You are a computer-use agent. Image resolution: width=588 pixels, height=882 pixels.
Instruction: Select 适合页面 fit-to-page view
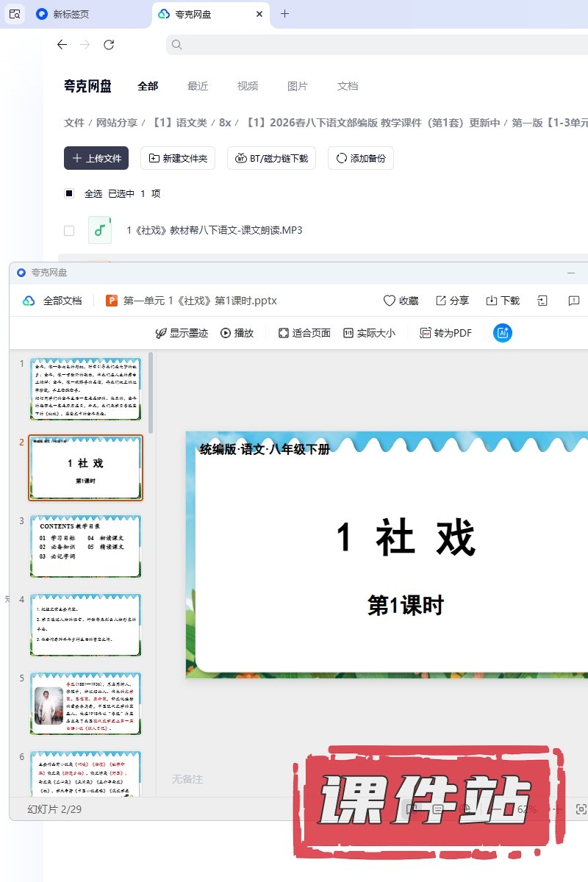click(304, 333)
